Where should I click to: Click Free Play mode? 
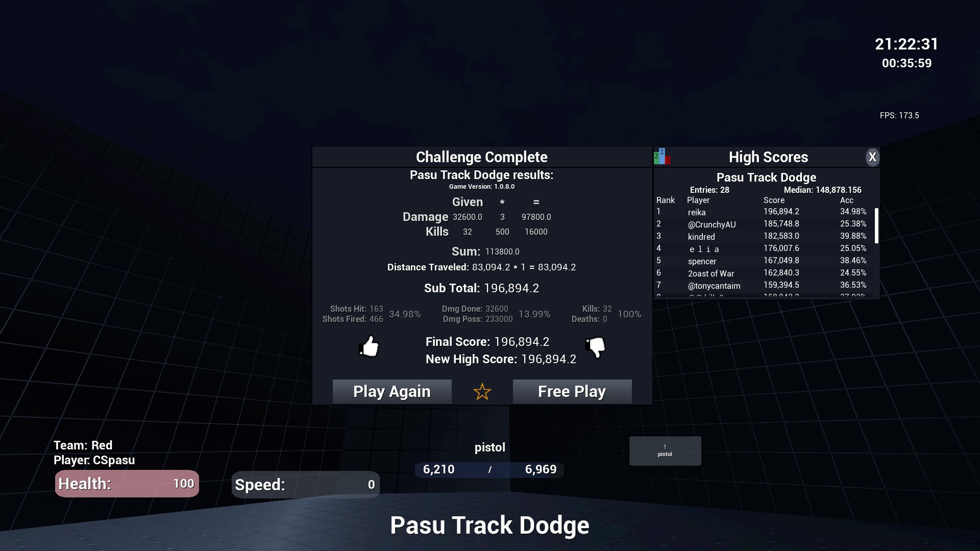coord(572,391)
